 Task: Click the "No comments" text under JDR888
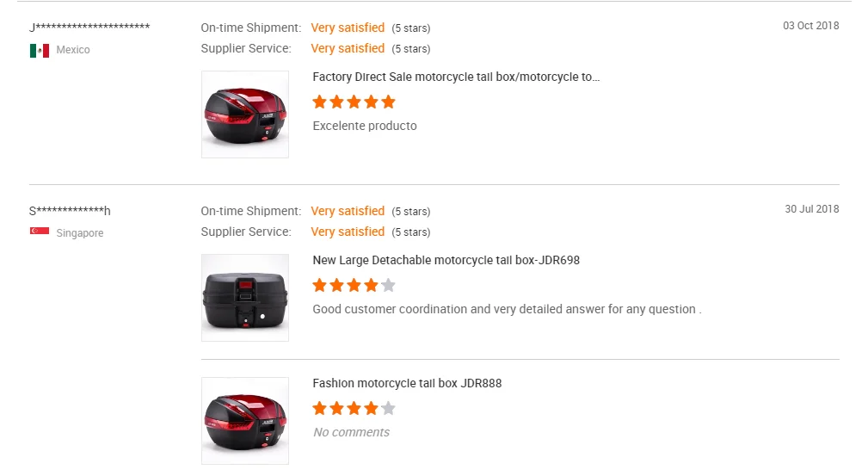pos(351,432)
